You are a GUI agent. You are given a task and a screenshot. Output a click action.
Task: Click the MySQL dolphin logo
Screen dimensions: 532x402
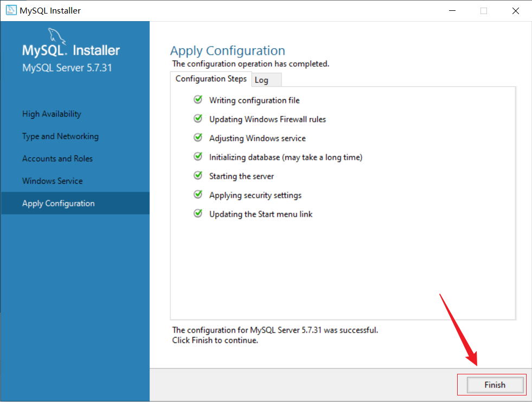click(56, 36)
